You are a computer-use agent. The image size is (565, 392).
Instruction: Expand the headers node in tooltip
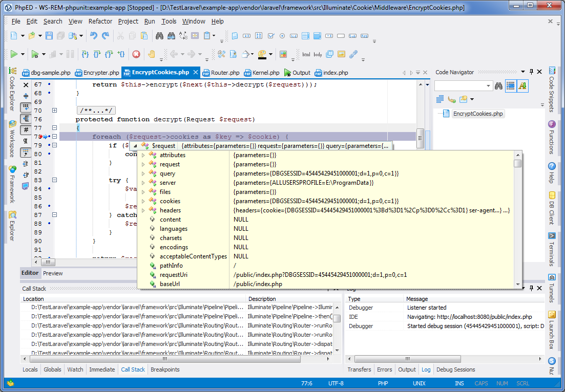click(x=143, y=210)
